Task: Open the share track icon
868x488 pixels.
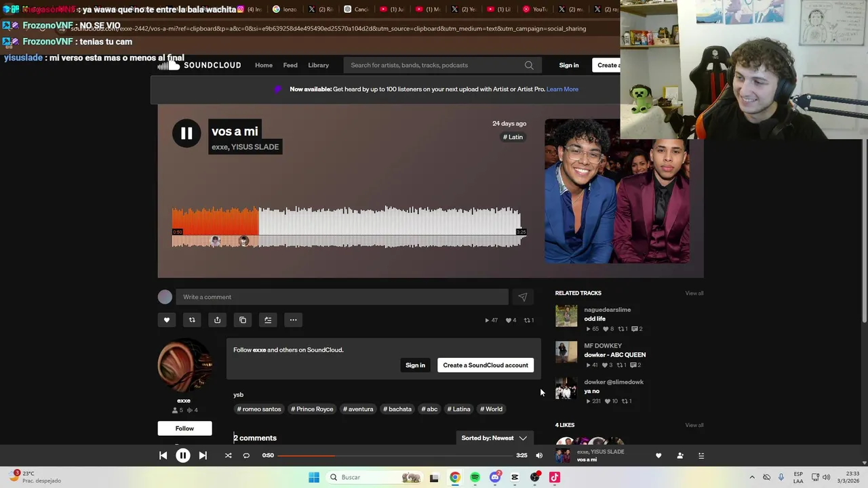Action: tap(217, 320)
